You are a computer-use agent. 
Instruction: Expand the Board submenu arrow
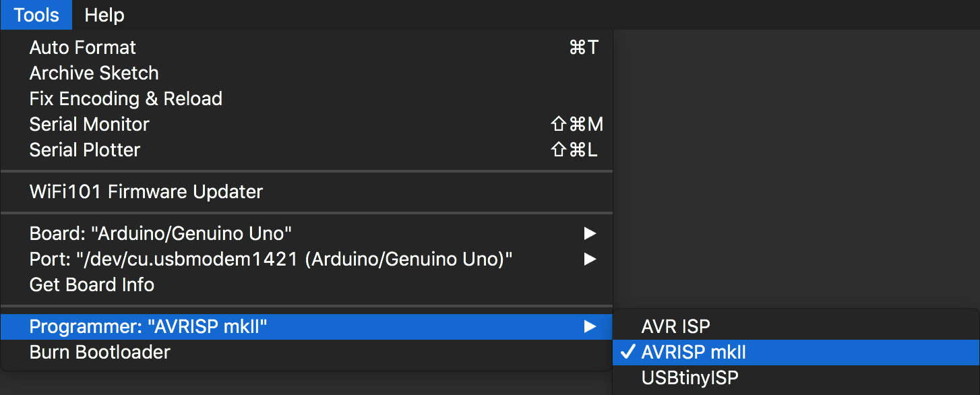[x=590, y=233]
